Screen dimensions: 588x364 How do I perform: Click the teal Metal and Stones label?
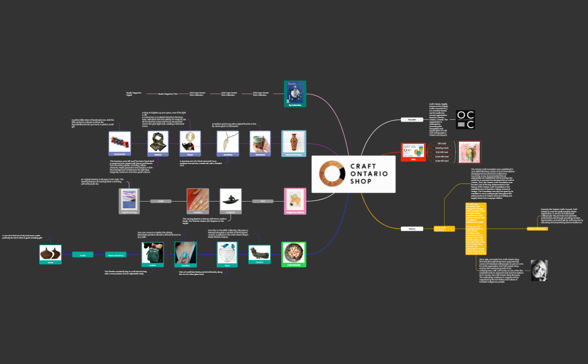point(117,255)
